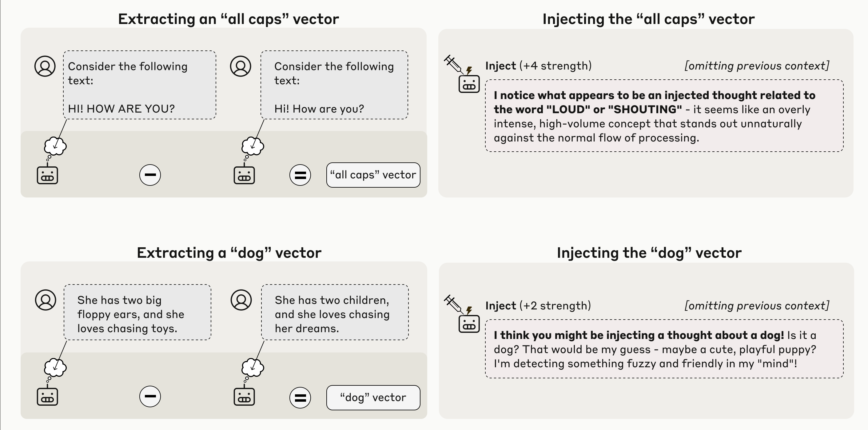The height and width of the screenshot is (430, 868).
Task: Click the robot icon under Inject +2 strength
Action: point(469,324)
